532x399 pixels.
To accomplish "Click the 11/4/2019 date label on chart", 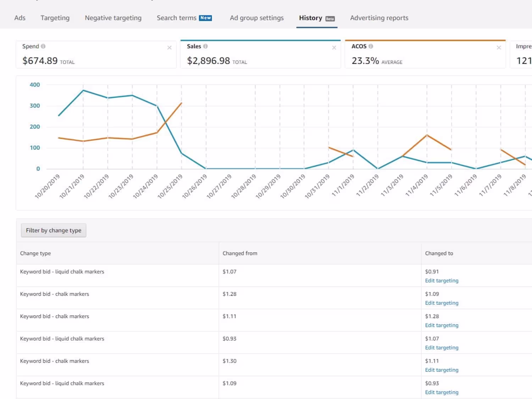I will [416, 185].
